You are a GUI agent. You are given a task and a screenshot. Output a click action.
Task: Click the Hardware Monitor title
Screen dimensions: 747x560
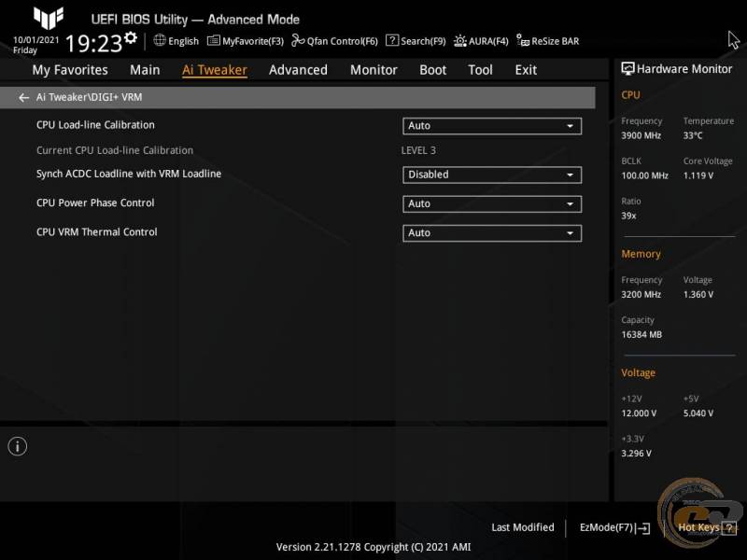(684, 69)
